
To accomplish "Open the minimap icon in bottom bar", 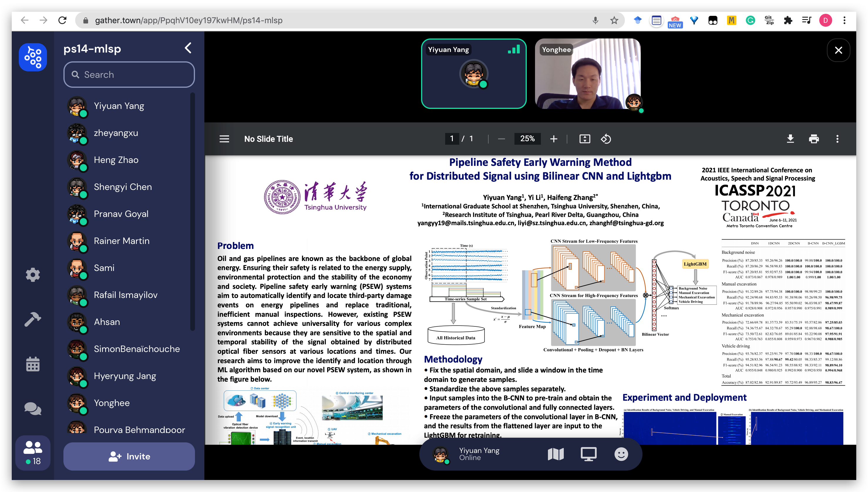I will (x=556, y=454).
